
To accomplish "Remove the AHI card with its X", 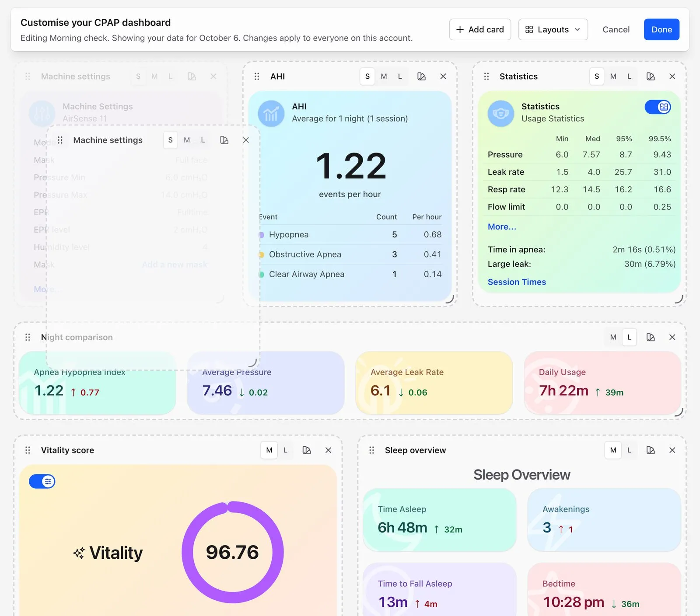I will point(443,77).
